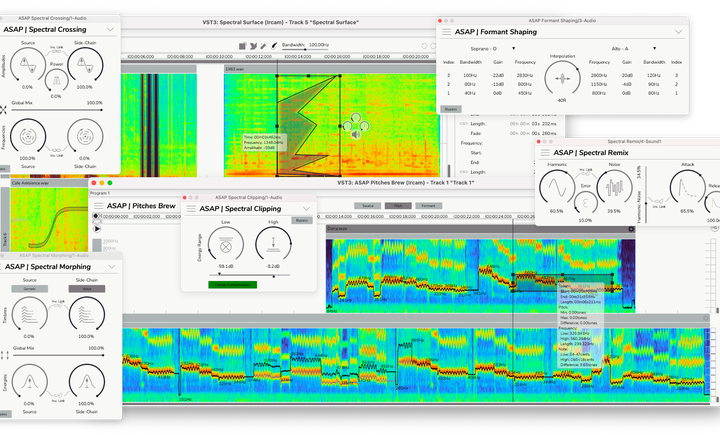Click the Interpolation knob in Formant Shaping
720x435 pixels.
(562, 80)
